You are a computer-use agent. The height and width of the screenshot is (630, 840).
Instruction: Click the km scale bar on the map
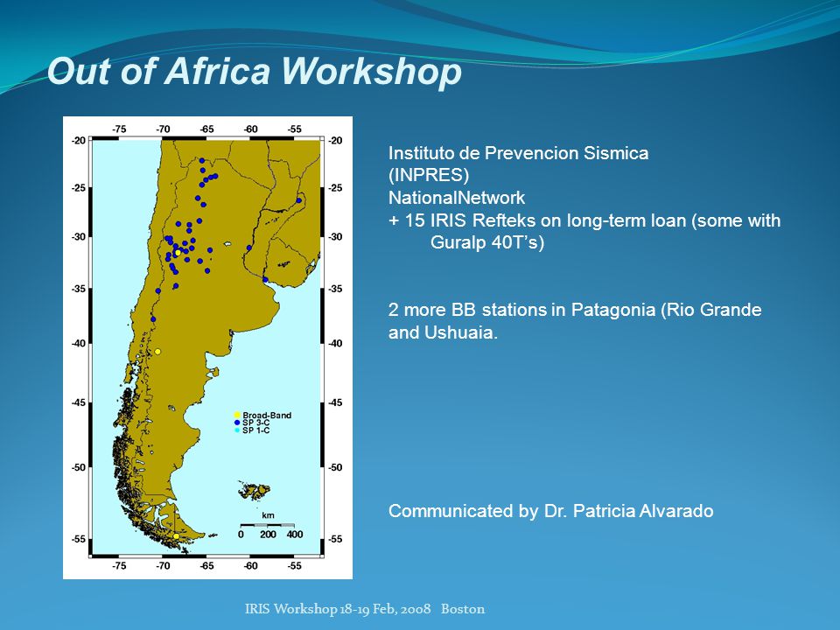(268, 525)
